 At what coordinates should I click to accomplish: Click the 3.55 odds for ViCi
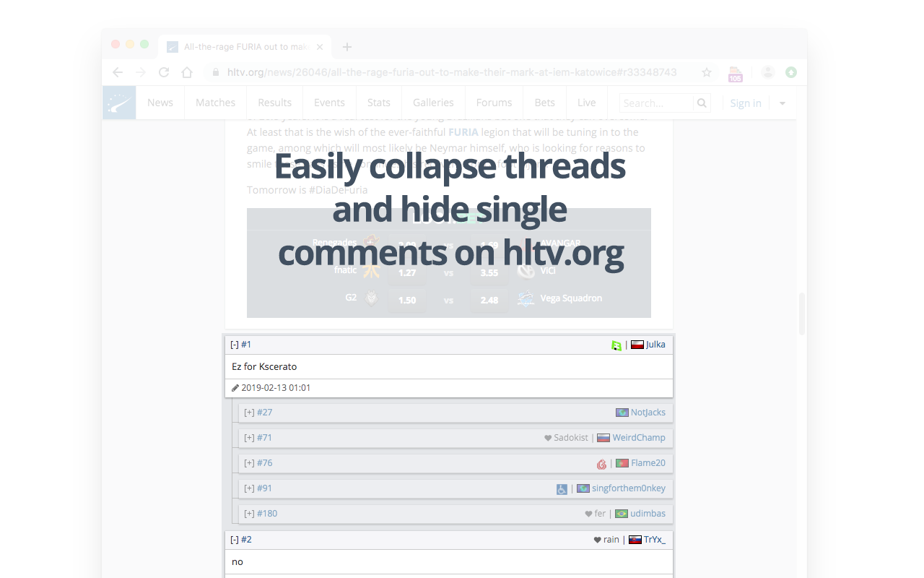point(489,273)
